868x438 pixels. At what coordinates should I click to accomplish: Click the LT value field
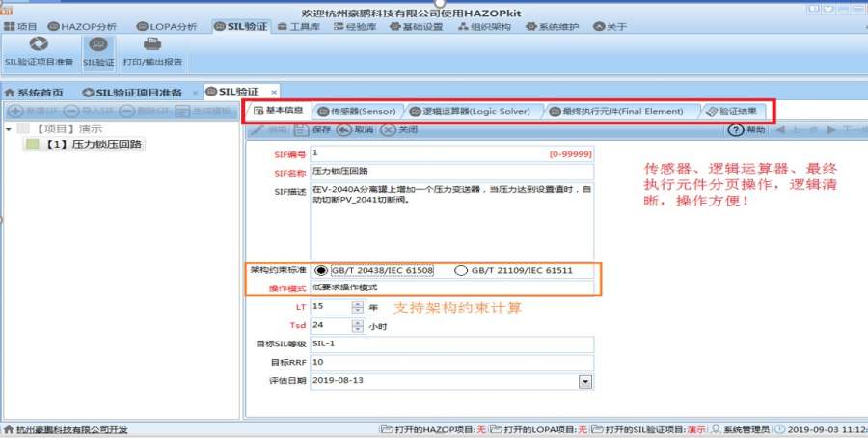click(x=331, y=306)
